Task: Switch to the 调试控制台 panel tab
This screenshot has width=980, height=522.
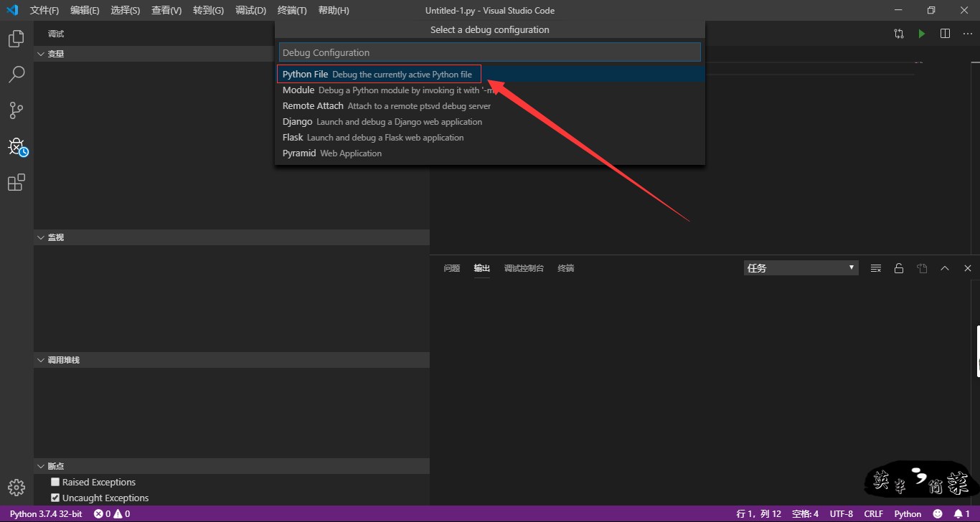Action: 524,268
